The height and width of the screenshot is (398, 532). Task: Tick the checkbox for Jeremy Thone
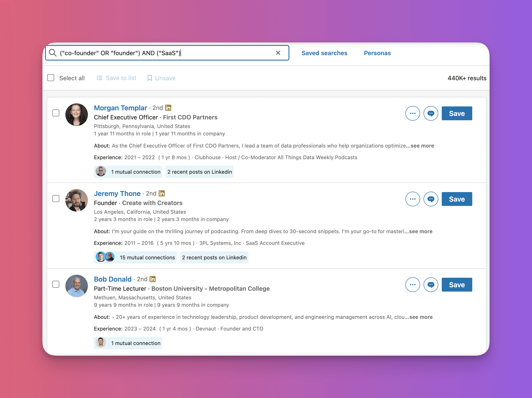click(x=56, y=199)
